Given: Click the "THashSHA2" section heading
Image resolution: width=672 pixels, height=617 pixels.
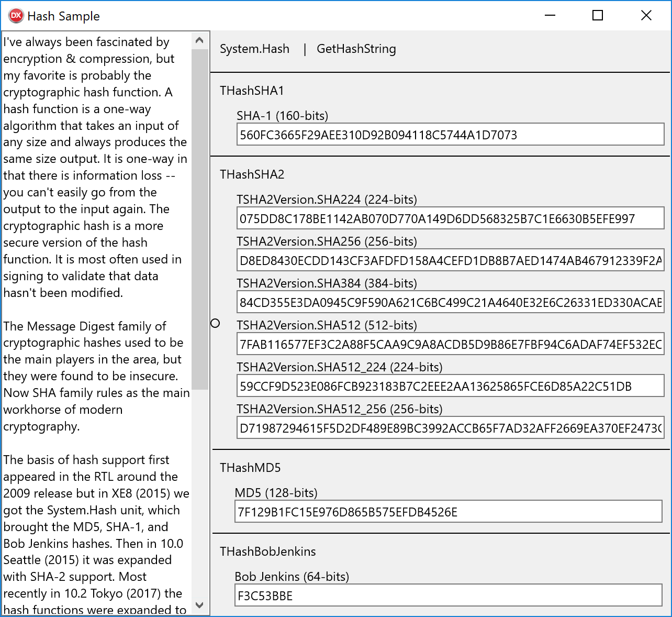Looking at the screenshot, I should tap(252, 174).
